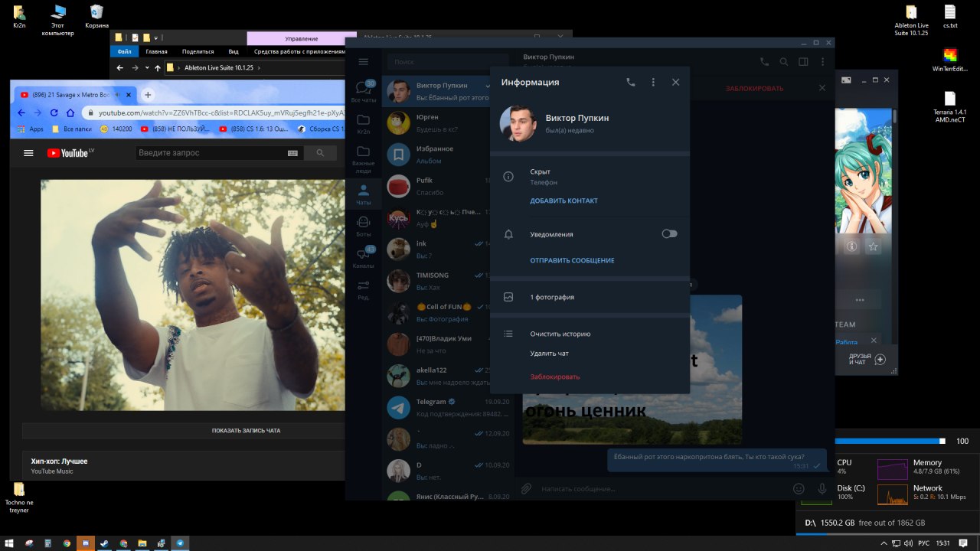The height and width of the screenshot is (551, 980).
Task: Click ОТПРАВИТЬ СООБЩЕНИЕ link
Action: tap(572, 260)
